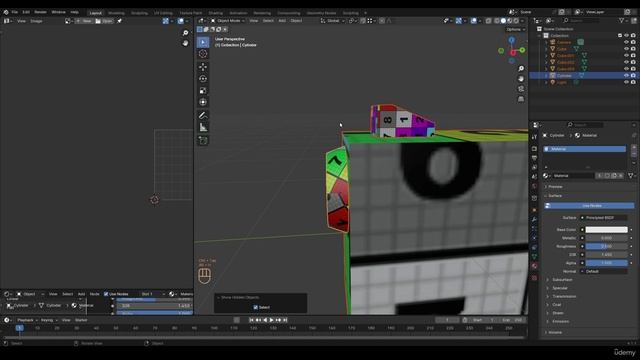Screen dimensions: 640x360
Task: Expand the Transmission section
Action: [x=564, y=296]
